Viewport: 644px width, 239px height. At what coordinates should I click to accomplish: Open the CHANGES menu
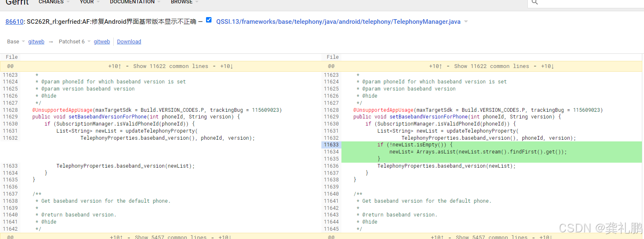tap(53, 2)
